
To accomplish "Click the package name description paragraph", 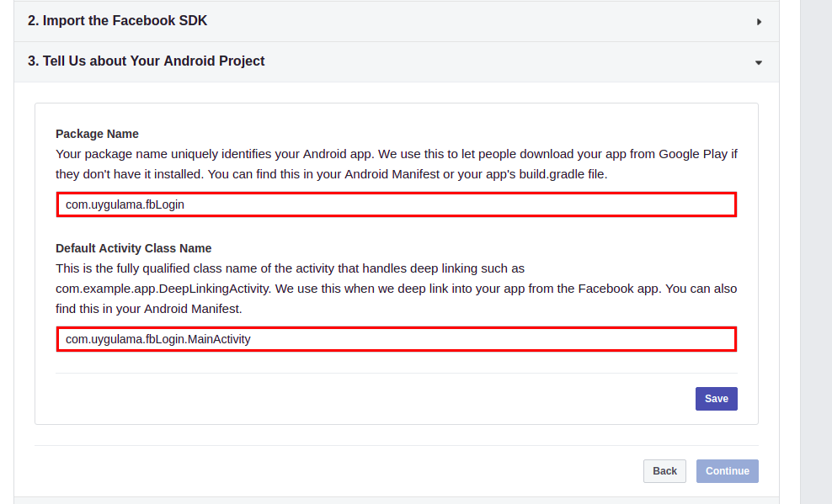I will pyautogui.click(x=396, y=164).
